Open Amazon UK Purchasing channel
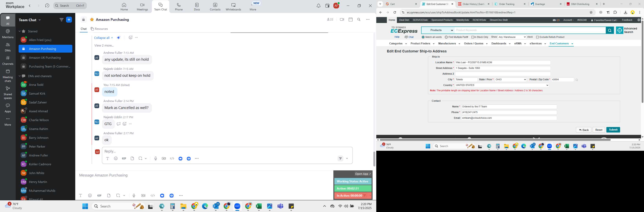Image resolution: width=644 pixels, height=212 pixels. [x=45, y=58]
